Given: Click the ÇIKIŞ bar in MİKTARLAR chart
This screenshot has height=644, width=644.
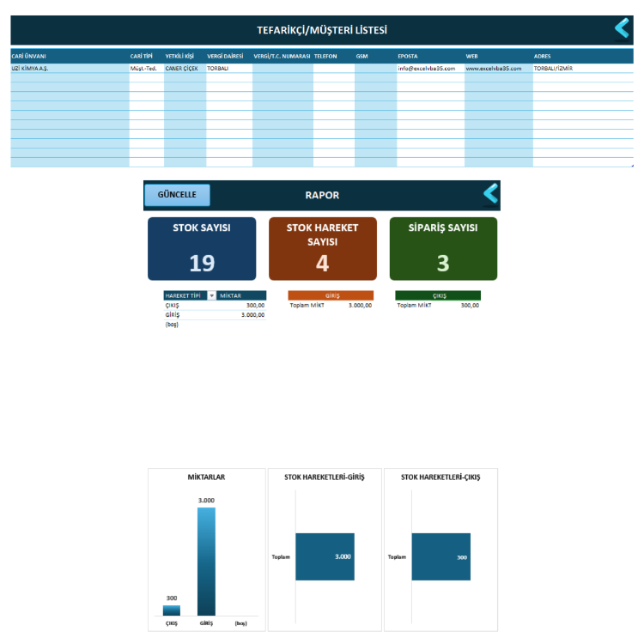Looking at the screenshot, I should 172,611.
